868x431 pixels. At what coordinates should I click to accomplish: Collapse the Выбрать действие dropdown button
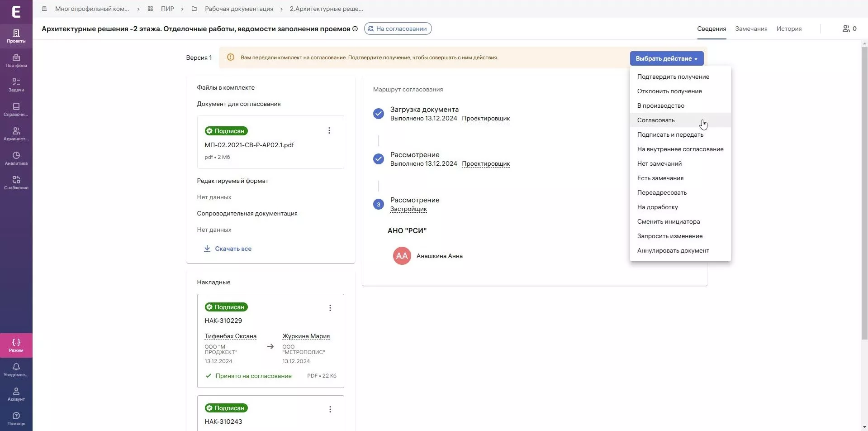[666, 58]
